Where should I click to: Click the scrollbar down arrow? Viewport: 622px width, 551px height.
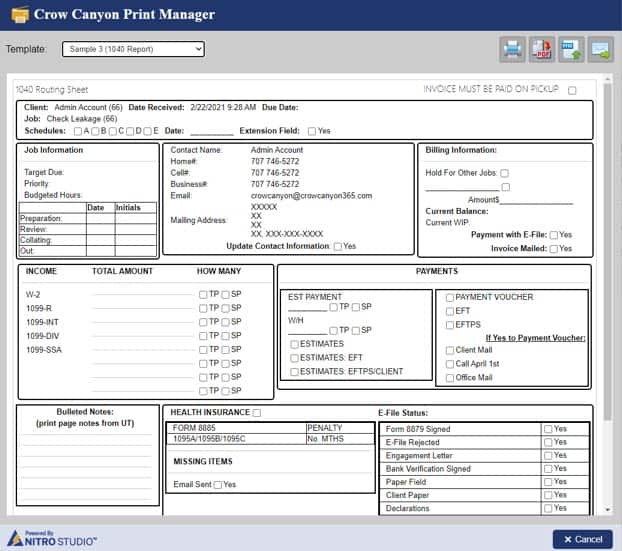click(607, 510)
